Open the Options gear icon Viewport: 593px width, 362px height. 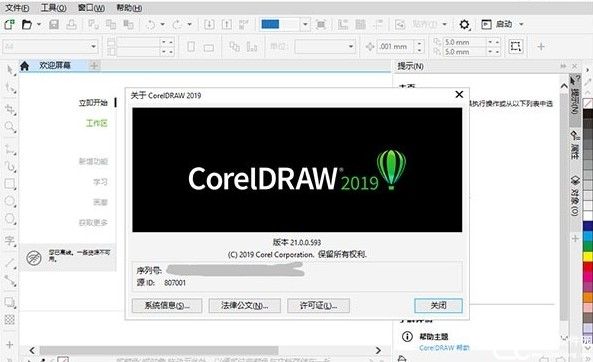point(464,25)
